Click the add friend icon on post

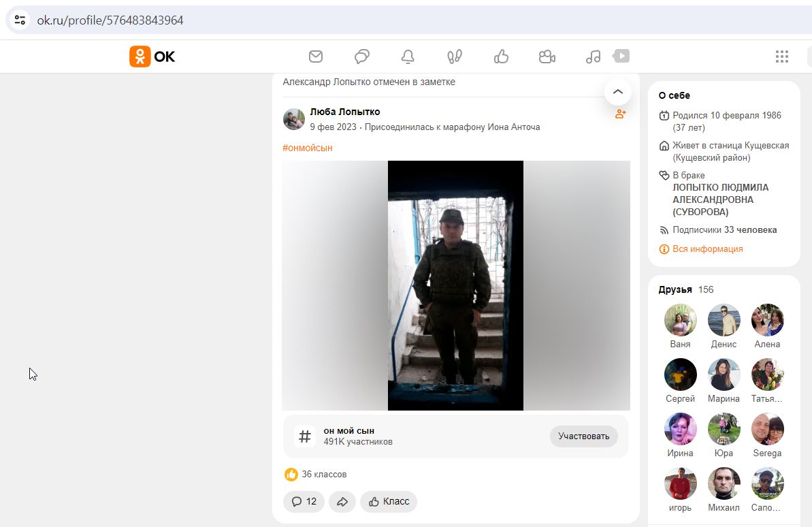point(620,114)
